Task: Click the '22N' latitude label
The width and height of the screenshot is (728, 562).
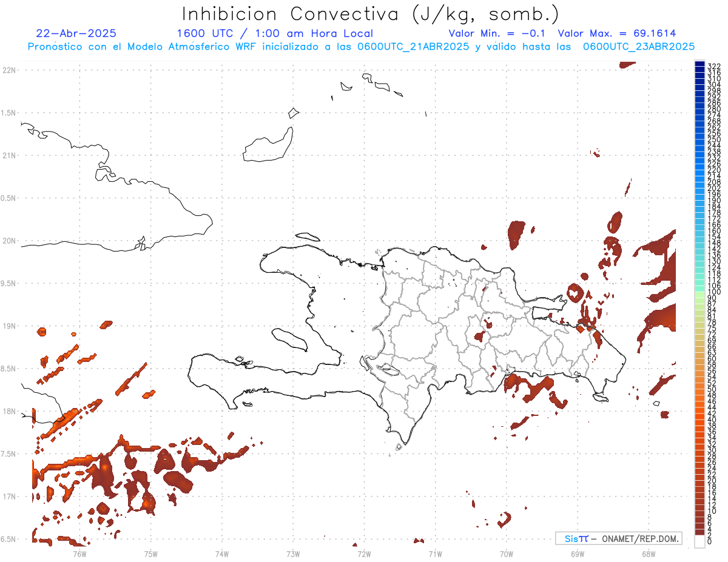Action: click(x=9, y=70)
